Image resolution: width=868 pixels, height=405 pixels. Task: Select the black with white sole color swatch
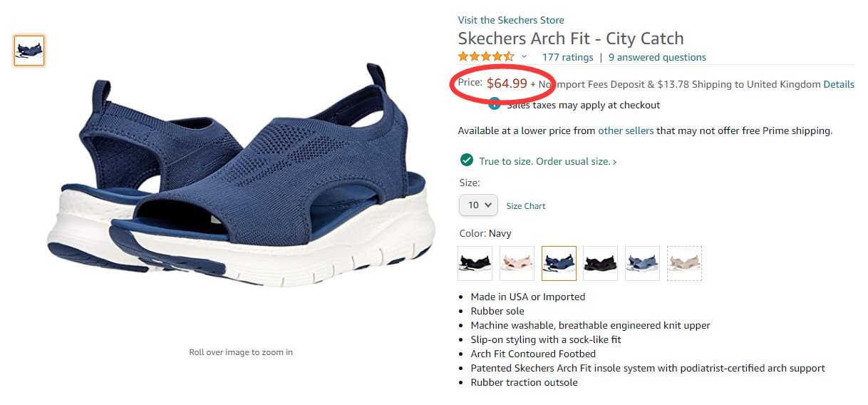[x=475, y=264]
